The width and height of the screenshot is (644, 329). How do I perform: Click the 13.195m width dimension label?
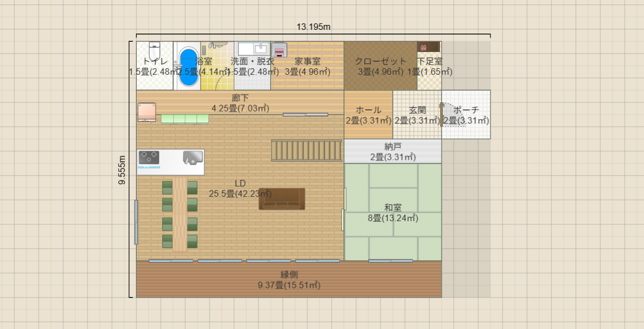315,25
